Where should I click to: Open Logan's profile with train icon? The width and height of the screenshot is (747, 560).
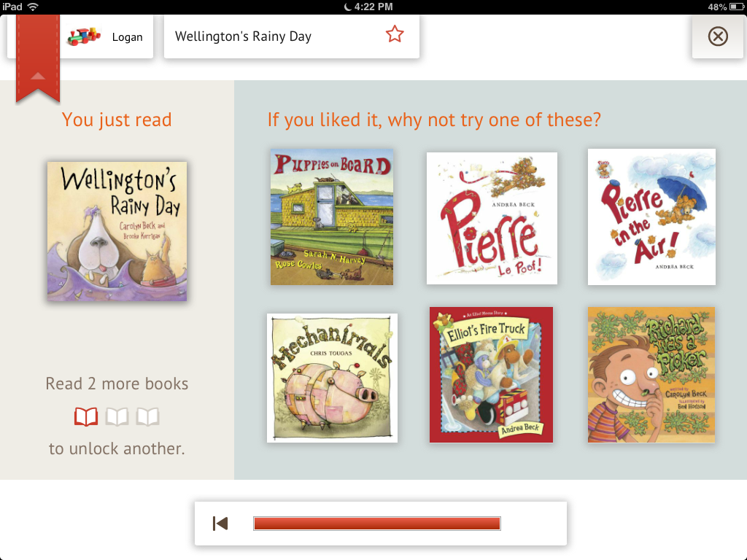(x=85, y=36)
